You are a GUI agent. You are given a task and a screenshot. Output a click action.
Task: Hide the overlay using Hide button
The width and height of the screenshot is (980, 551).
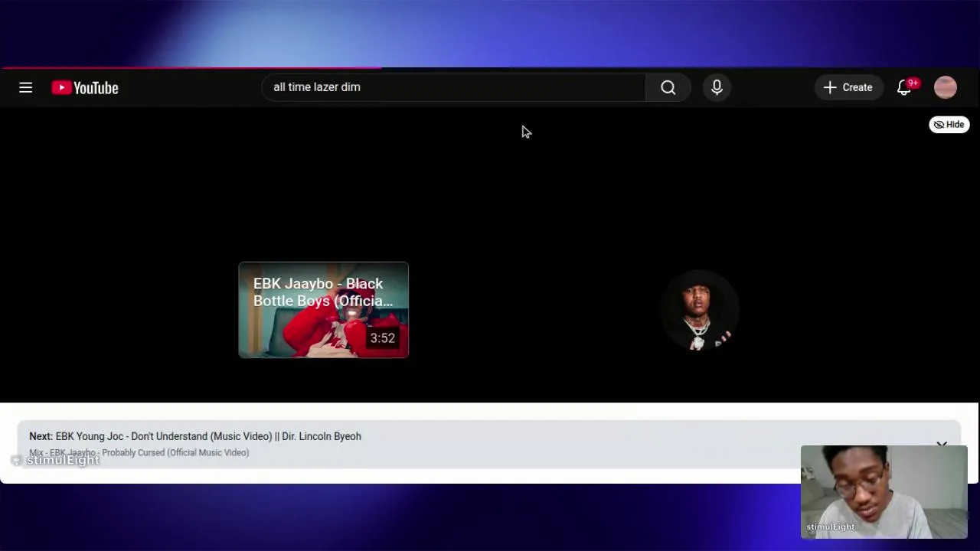949,125
